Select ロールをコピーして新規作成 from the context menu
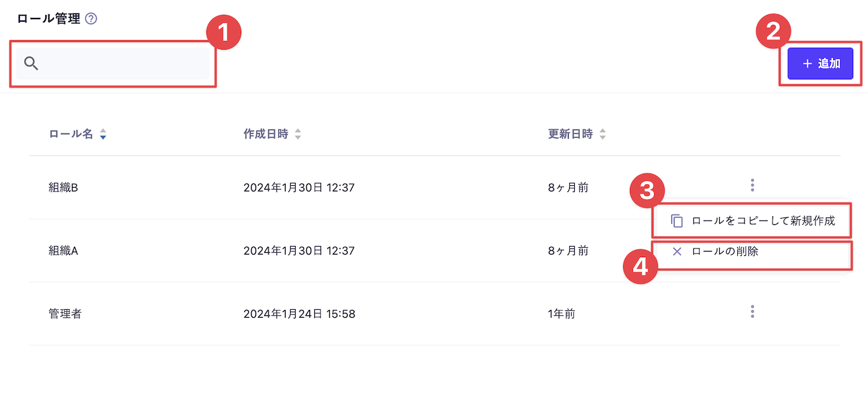This screenshot has height=412, width=868. tap(763, 221)
